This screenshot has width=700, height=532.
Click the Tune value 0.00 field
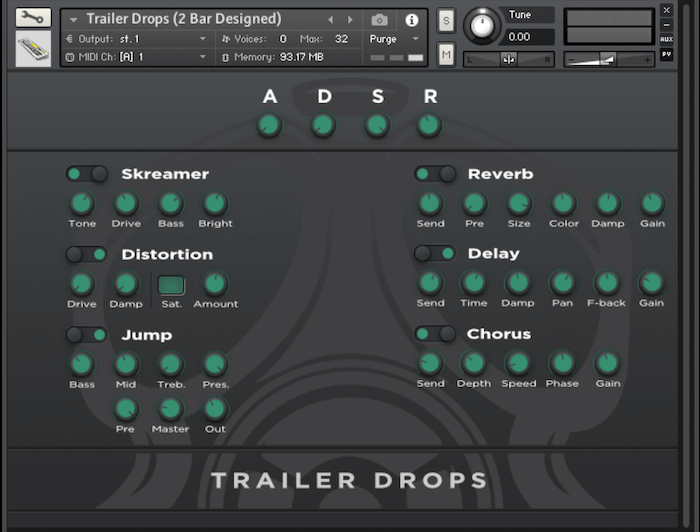point(529,37)
